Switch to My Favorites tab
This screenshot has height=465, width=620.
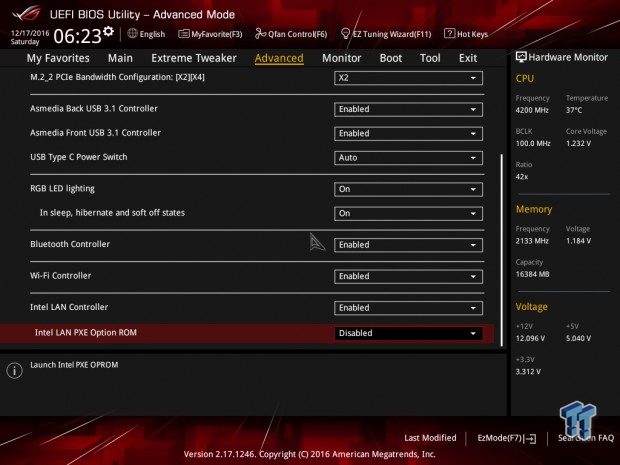(x=58, y=58)
